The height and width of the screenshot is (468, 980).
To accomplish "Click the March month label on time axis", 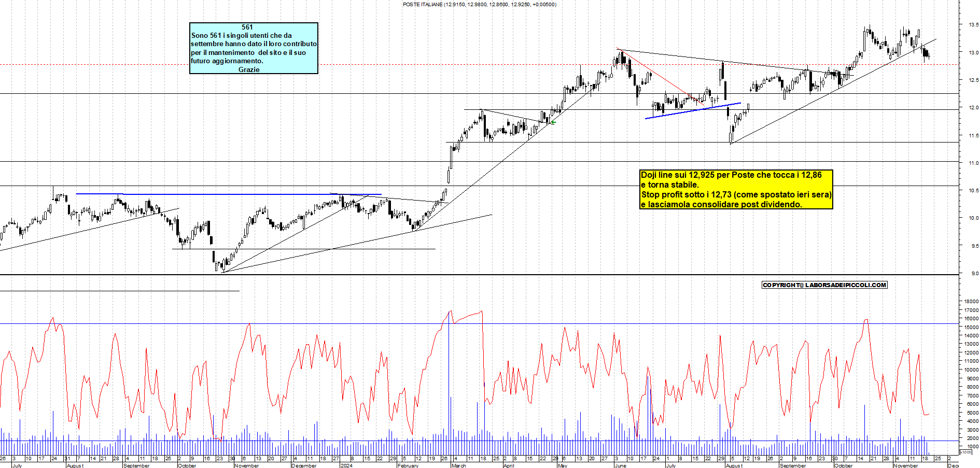I will pyautogui.click(x=458, y=465).
